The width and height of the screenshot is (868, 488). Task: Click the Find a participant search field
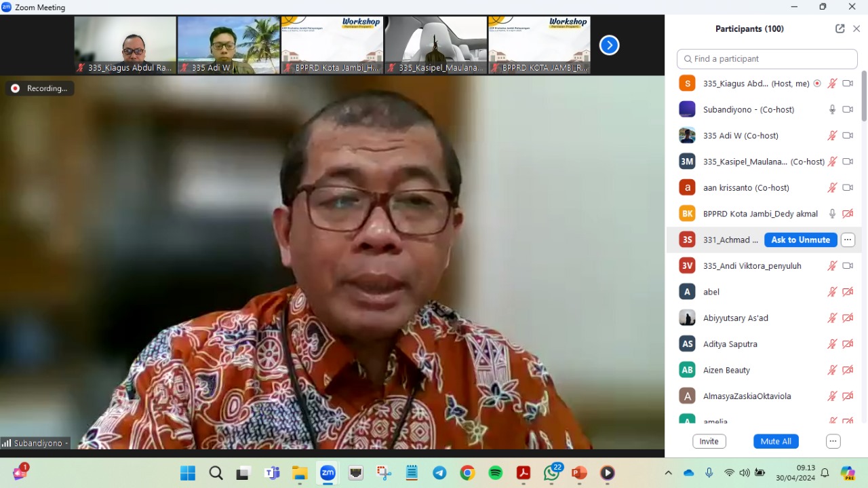(x=767, y=59)
